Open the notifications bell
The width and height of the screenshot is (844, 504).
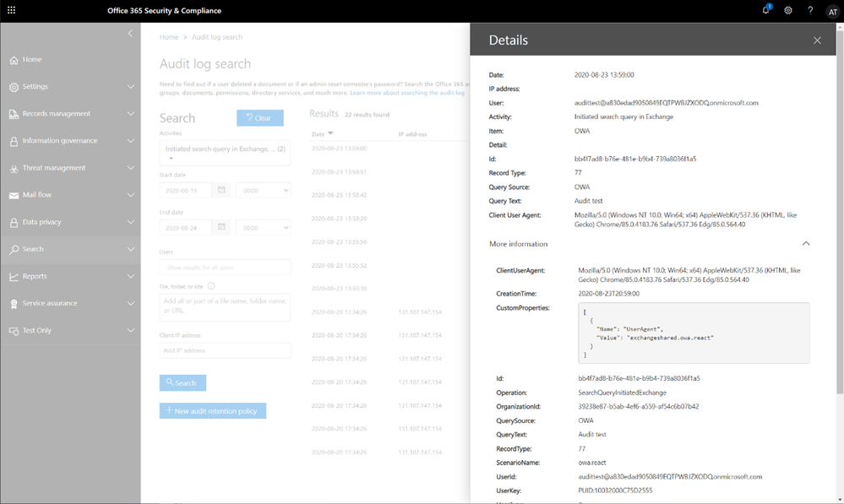pyautogui.click(x=766, y=10)
